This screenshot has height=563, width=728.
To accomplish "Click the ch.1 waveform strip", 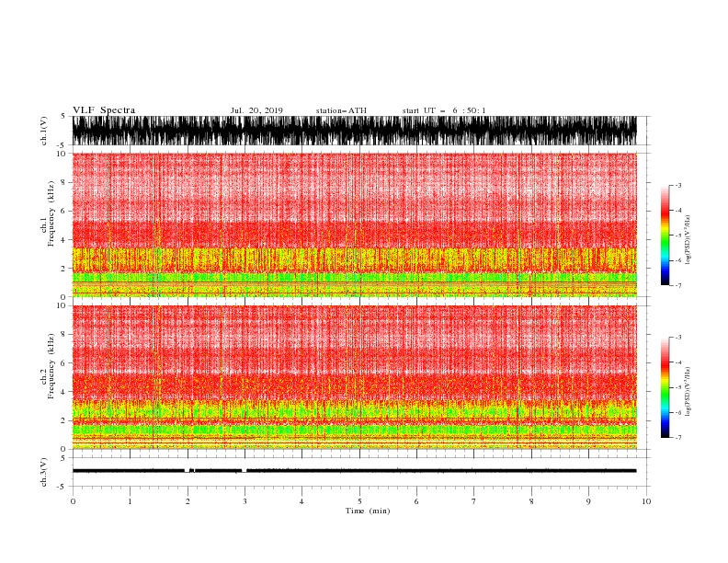I will (x=354, y=131).
